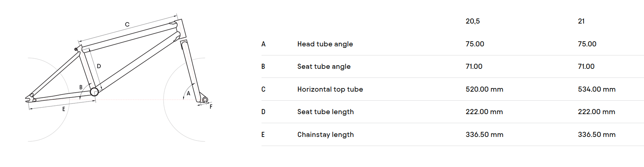
Task: Click the 71.00 value under 21
Action: click(x=586, y=67)
